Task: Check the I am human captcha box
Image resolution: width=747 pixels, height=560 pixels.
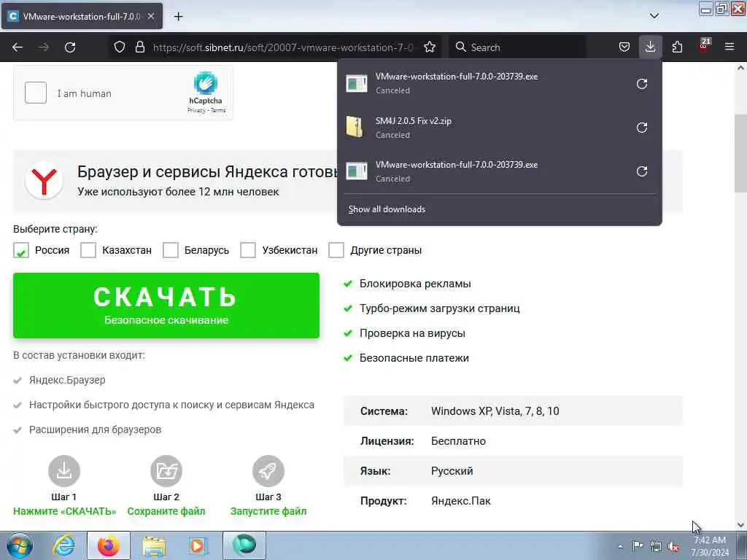Action: tap(36, 93)
